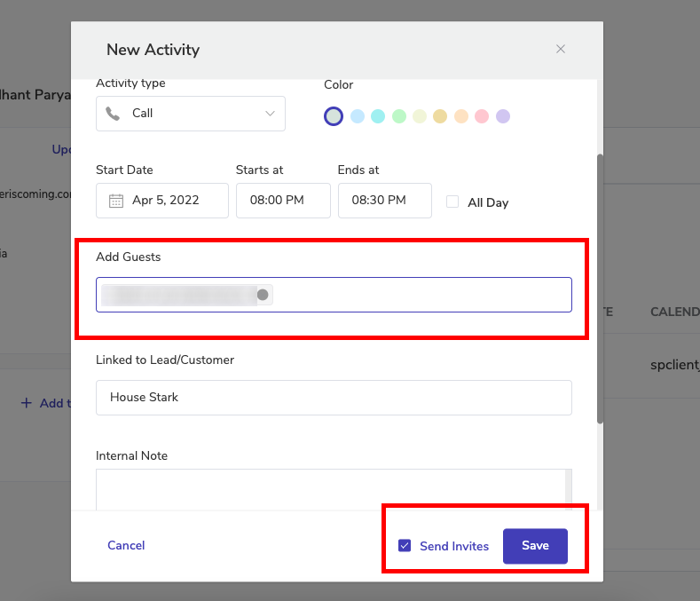700x601 pixels.
Task: Select the golden yellow color swatch
Action: (x=440, y=116)
